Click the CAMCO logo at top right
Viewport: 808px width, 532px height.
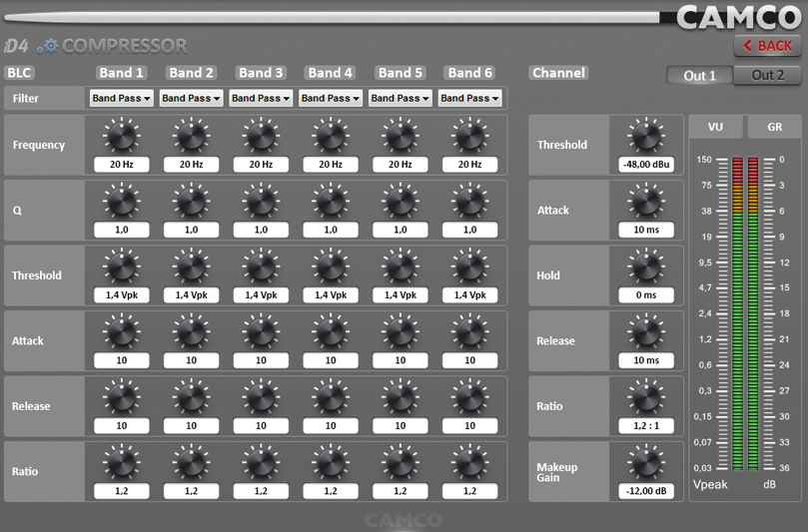click(738, 18)
